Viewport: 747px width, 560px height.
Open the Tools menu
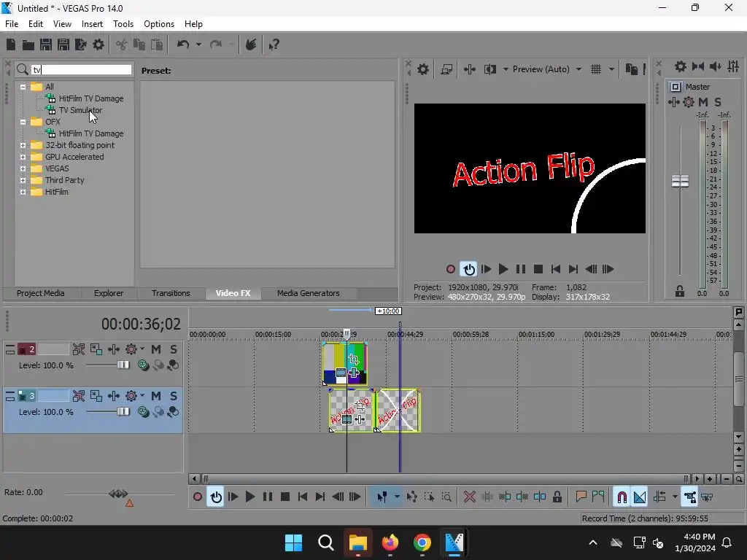pos(123,24)
